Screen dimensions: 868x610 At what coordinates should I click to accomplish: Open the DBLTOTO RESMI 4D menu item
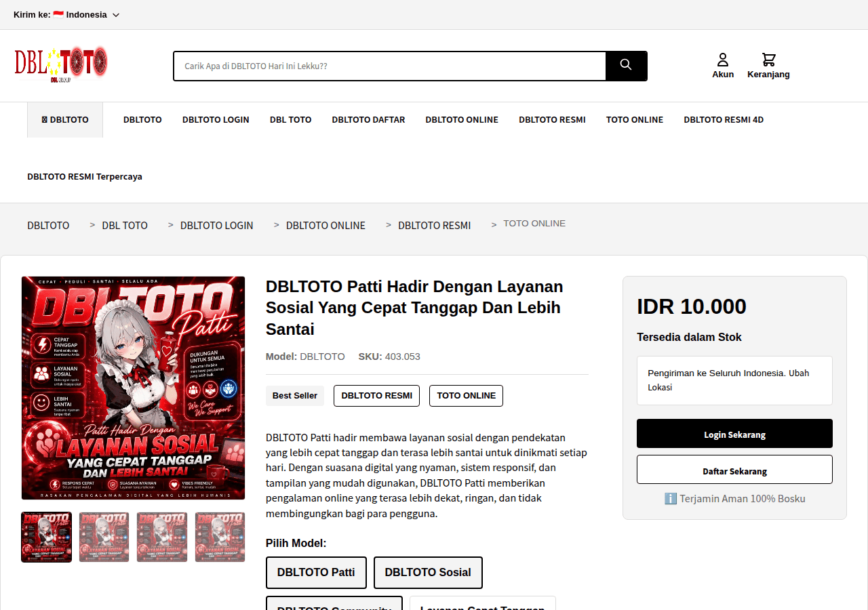coord(724,120)
